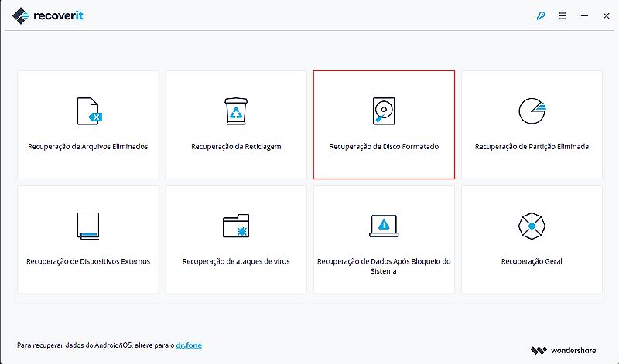Image resolution: width=619 pixels, height=364 pixels.
Task: Select Recuperação da Reciclagem label
Action: (236, 146)
